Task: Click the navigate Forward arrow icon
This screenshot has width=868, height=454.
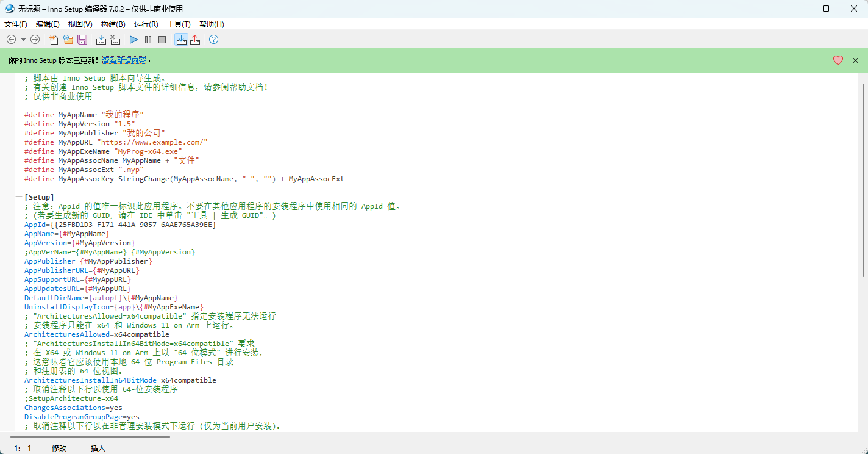Action: [35, 40]
